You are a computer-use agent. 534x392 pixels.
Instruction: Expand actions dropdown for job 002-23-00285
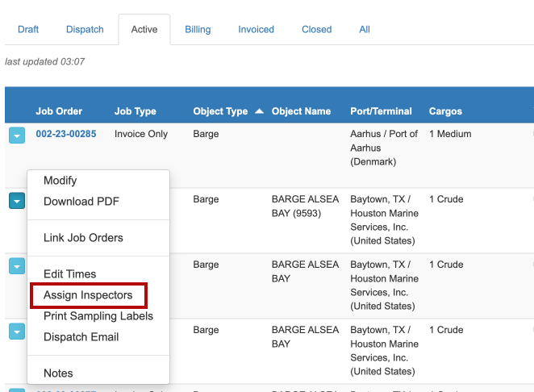tap(17, 136)
